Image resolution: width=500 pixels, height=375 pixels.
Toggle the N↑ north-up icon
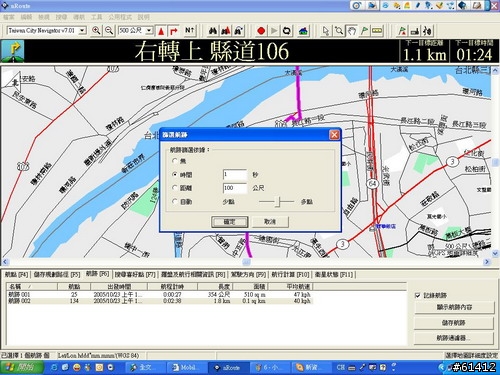tap(189, 31)
